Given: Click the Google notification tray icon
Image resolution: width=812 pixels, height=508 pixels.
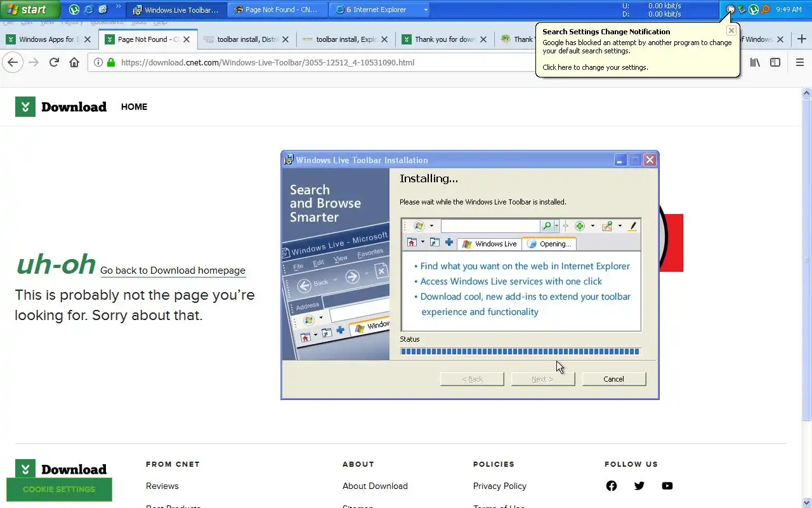Looking at the screenshot, I should (x=730, y=10).
